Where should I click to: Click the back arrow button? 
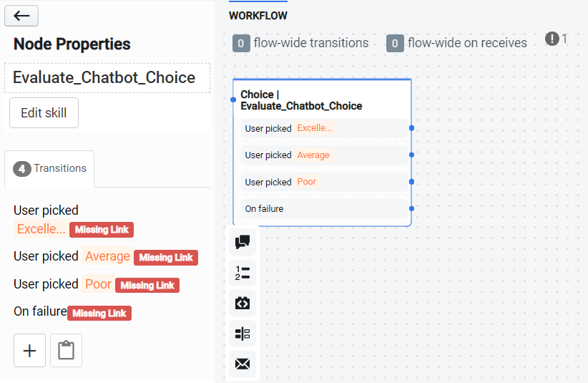[21, 16]
